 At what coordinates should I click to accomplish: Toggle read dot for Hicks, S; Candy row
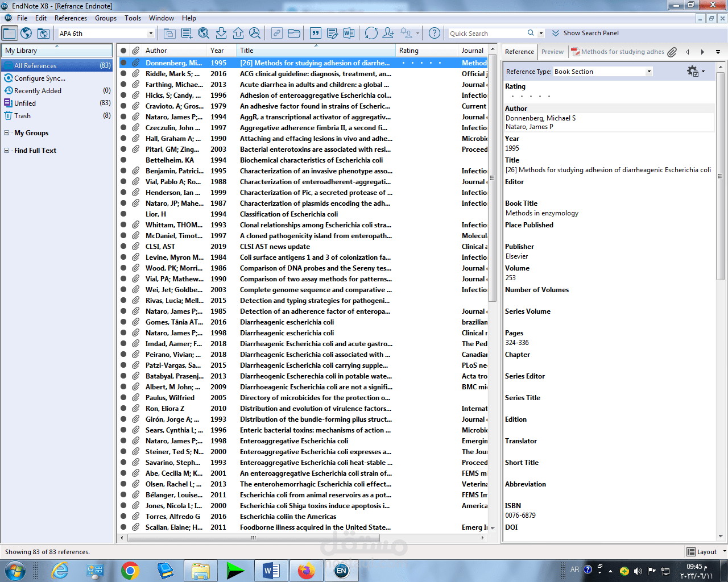click(x=123, y=95)
